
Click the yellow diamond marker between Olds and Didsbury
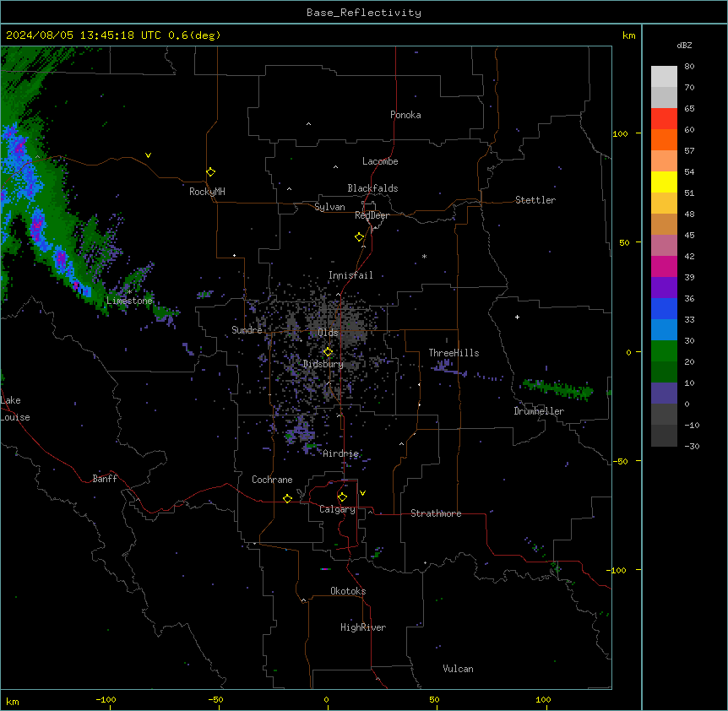[328, 352]
